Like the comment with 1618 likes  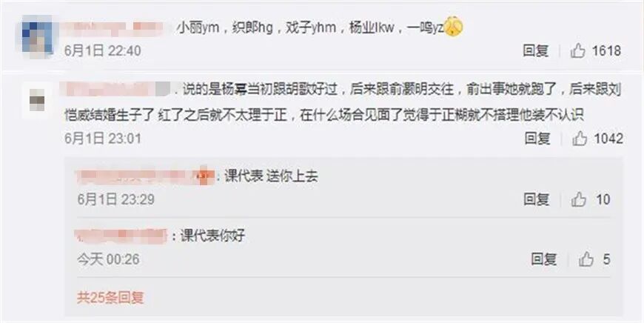point(577,51)
